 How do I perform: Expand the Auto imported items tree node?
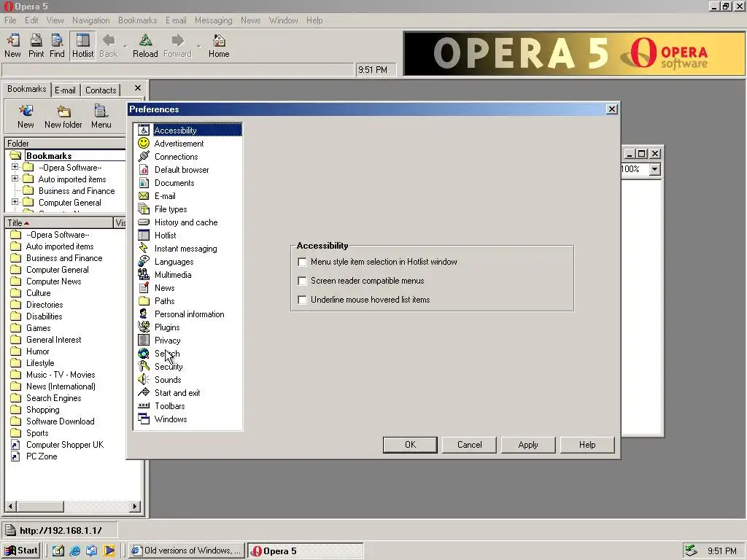pos(15,179)
